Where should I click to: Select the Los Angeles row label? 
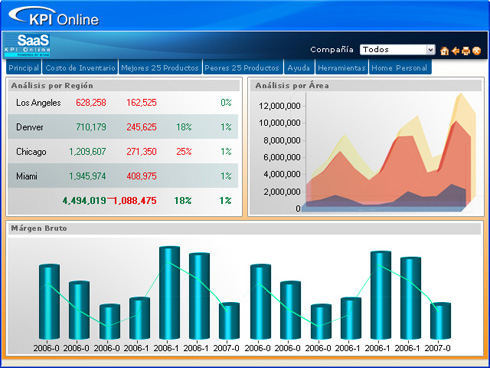click(x=38, y=103)
